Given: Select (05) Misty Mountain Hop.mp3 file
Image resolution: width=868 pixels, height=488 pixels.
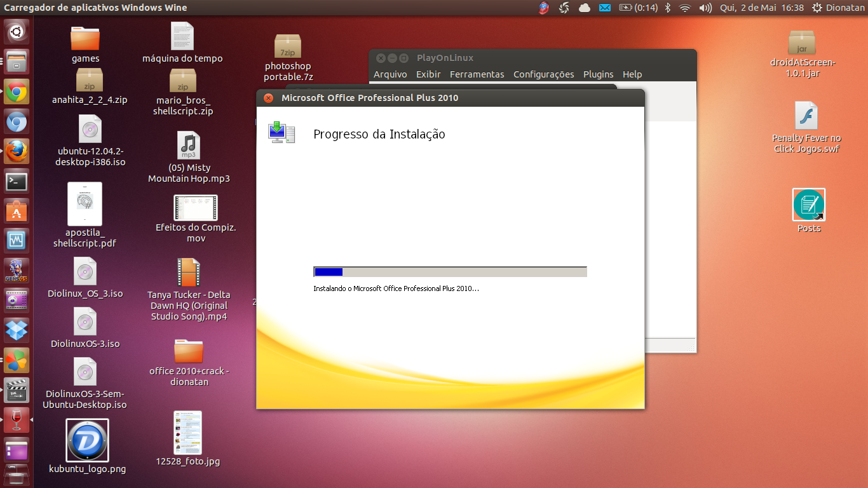Looking at the screenshot, I should (189, 157).
